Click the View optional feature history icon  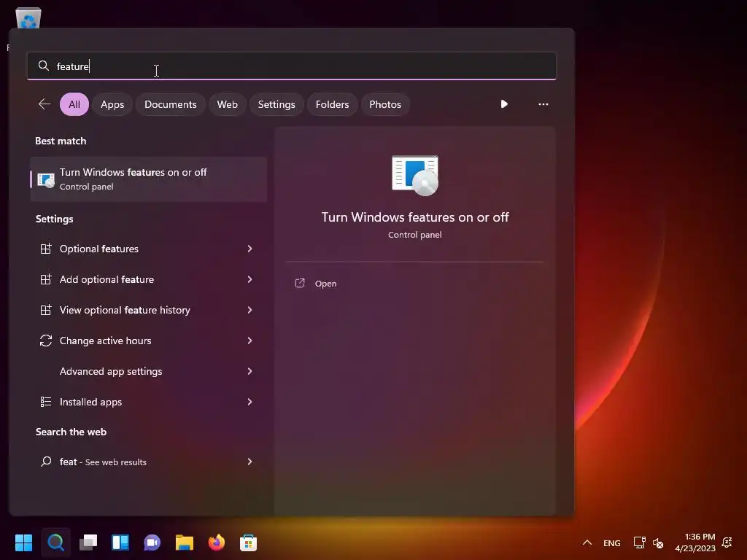coord(46,310)
